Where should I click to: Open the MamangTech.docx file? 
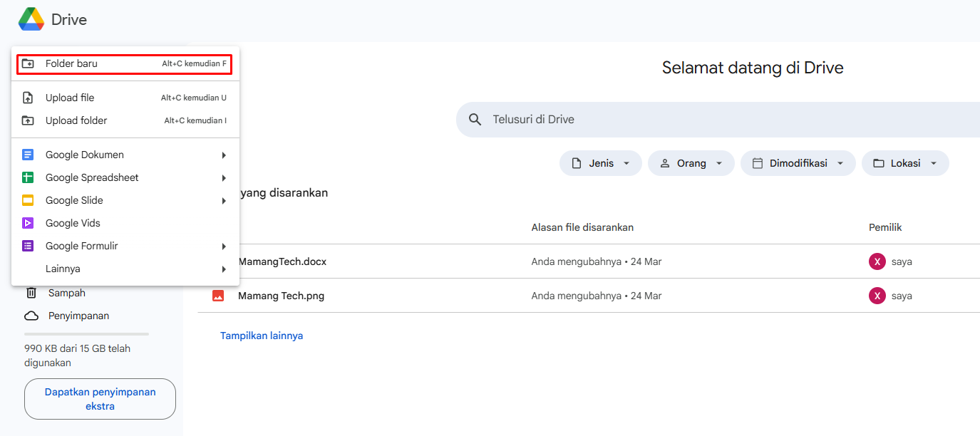coord(282,261)
